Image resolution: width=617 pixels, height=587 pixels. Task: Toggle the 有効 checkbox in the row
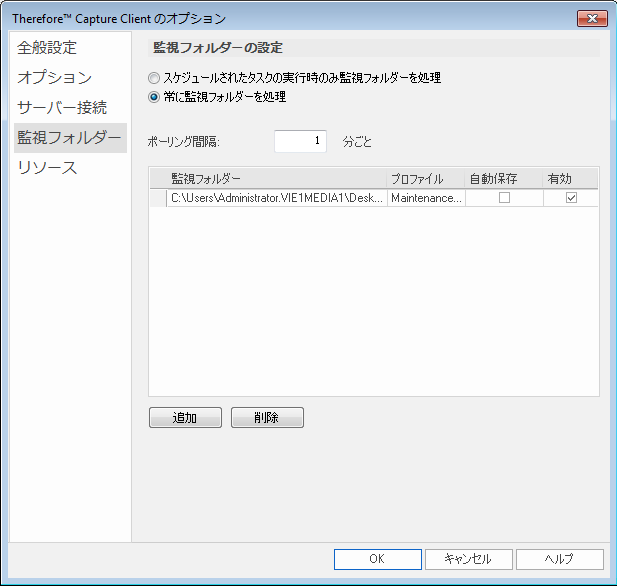click(571, 198)
